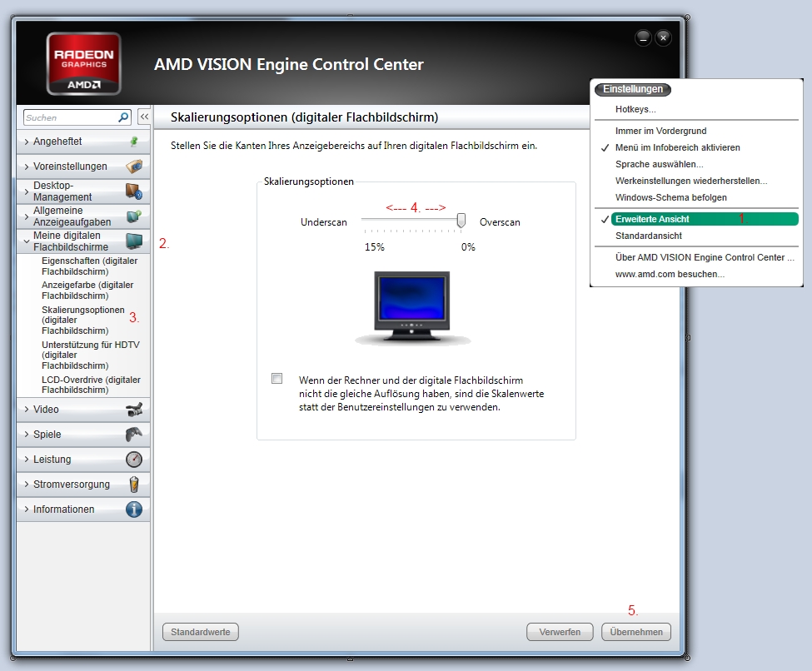Open Unterstützung für HDTV page
812x671 pixels.
(91, 355)
